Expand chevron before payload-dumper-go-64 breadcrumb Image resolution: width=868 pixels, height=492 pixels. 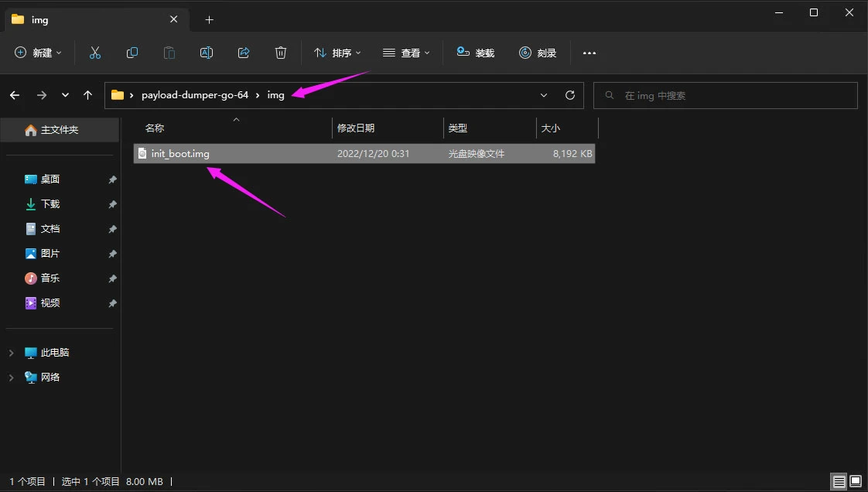(132, 96)
